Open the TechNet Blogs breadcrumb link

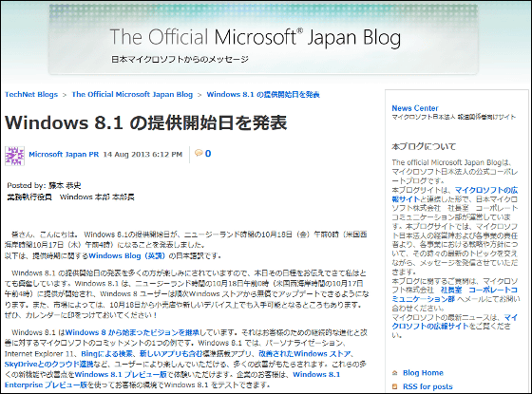point(31,95)
